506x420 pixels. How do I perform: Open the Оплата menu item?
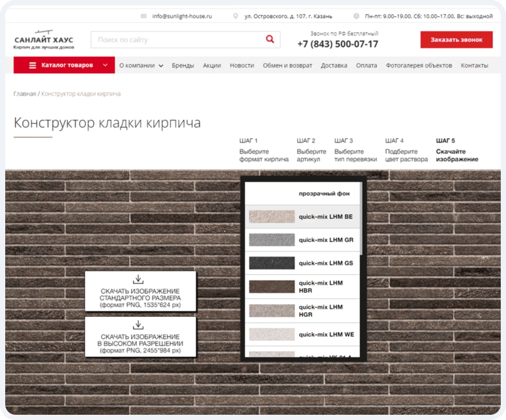(366, 65)
